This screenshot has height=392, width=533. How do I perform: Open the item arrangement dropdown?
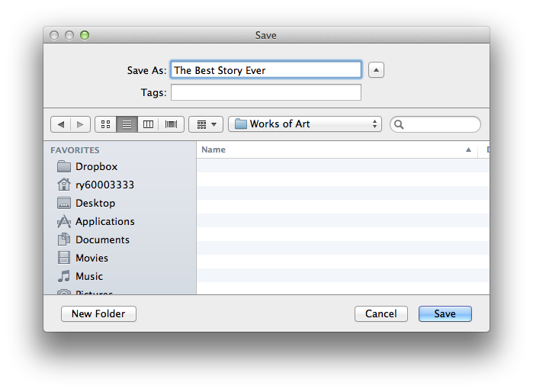206,124
